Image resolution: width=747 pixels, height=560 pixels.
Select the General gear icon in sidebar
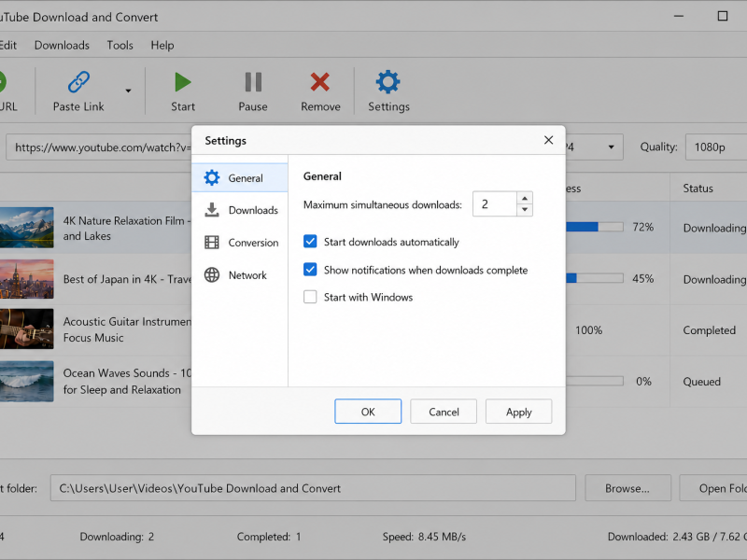coord(212,177)
